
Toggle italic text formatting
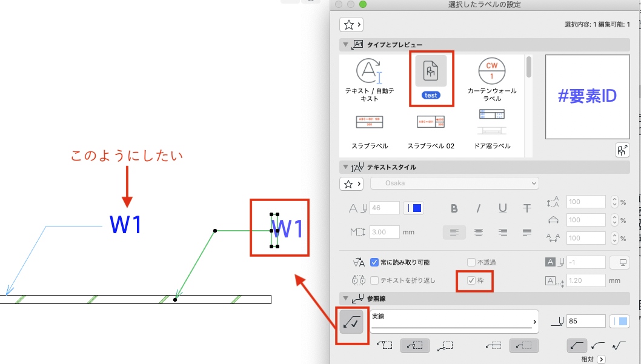478,208
